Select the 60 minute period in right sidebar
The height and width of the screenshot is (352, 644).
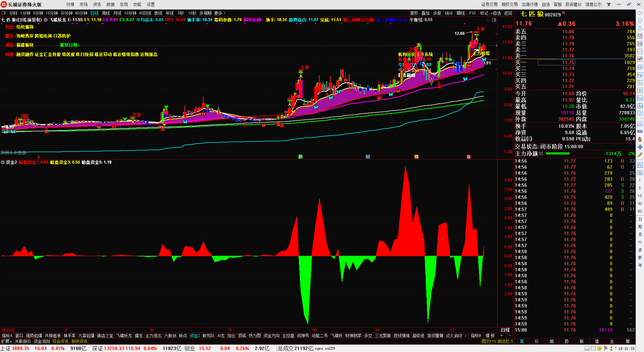[x=640, y=211]
